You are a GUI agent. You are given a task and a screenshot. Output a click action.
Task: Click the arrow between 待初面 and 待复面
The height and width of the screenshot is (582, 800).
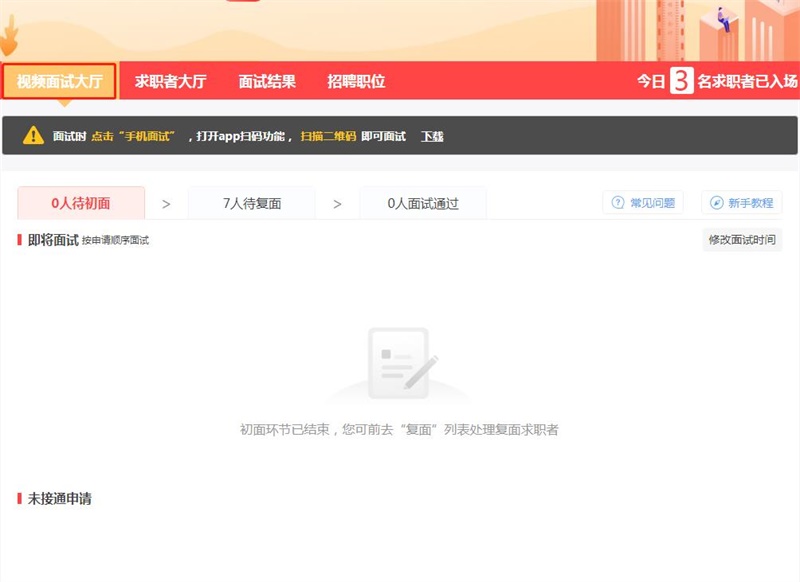(x=166, y=204)
